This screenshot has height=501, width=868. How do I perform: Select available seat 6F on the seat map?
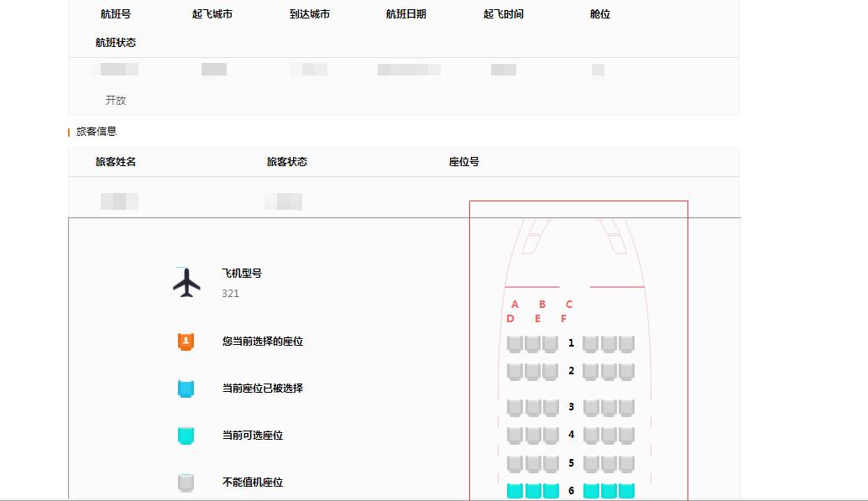(628, 489)
